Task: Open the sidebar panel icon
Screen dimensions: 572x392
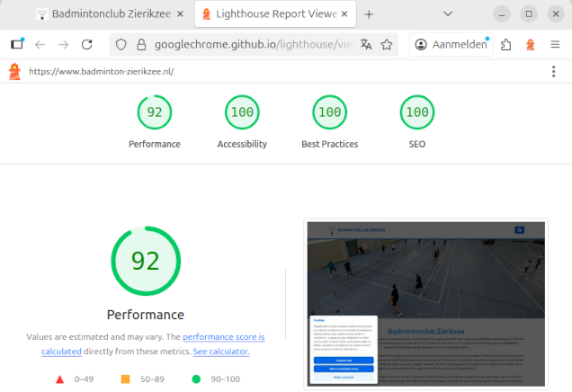Action: click(17, 44)
